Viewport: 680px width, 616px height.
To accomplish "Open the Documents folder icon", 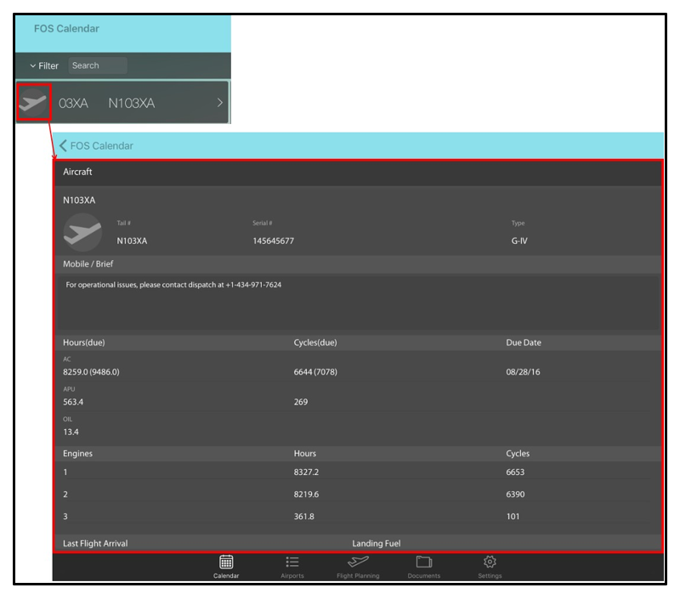I will [x=423, y=562].
